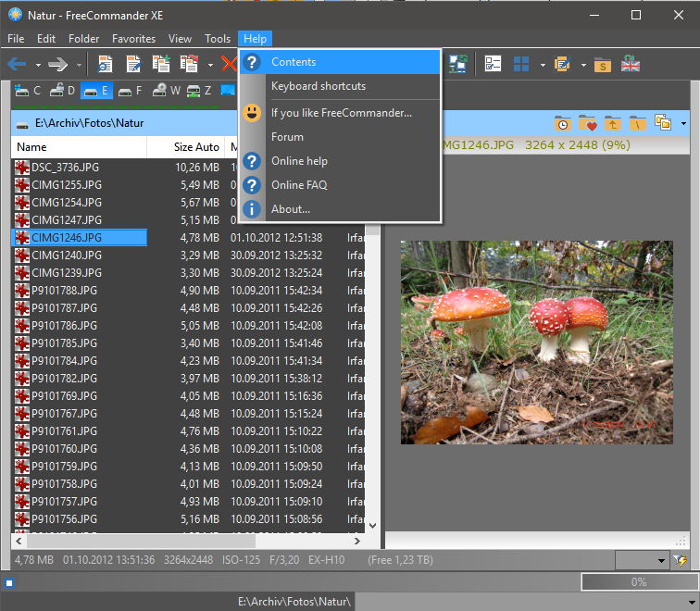Open the filter combo box dropdown
The height and width of the screenshot is (611, 700).
tap(661, 561)
